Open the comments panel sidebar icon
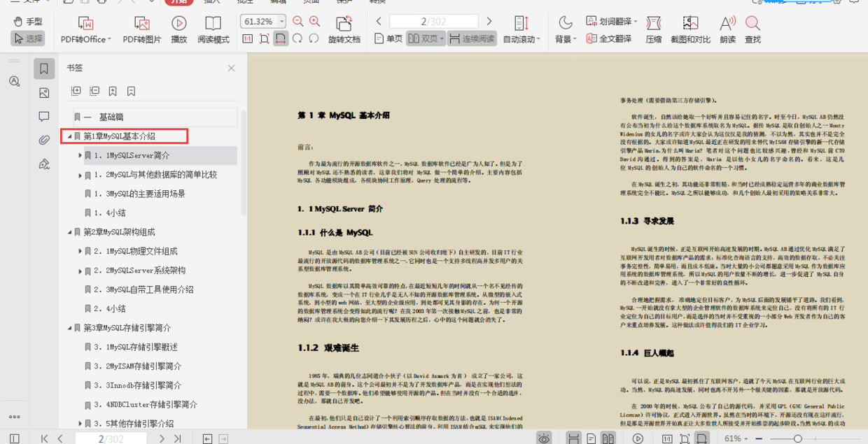Screen dimensions: 868x444 pyautogui.click(x=44, y=117)
